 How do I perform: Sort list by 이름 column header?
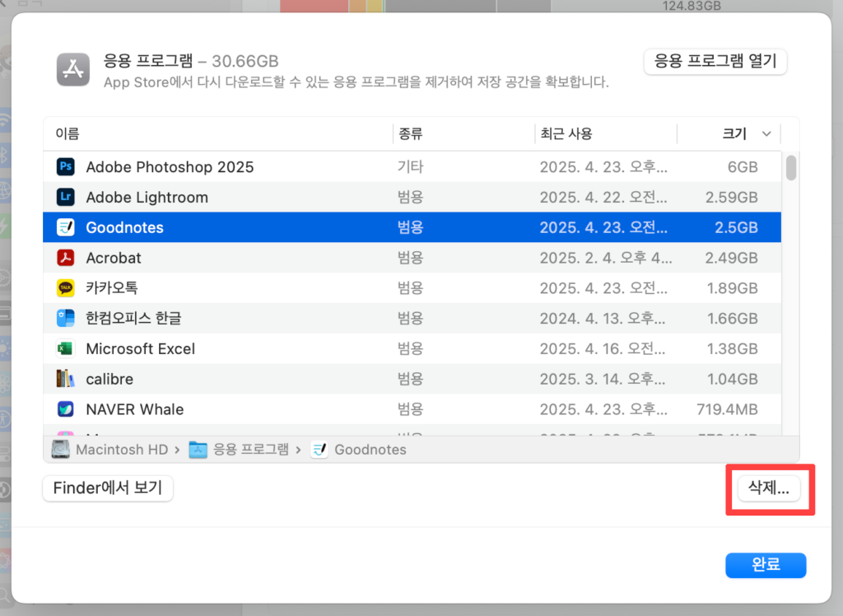click(68, 133)
